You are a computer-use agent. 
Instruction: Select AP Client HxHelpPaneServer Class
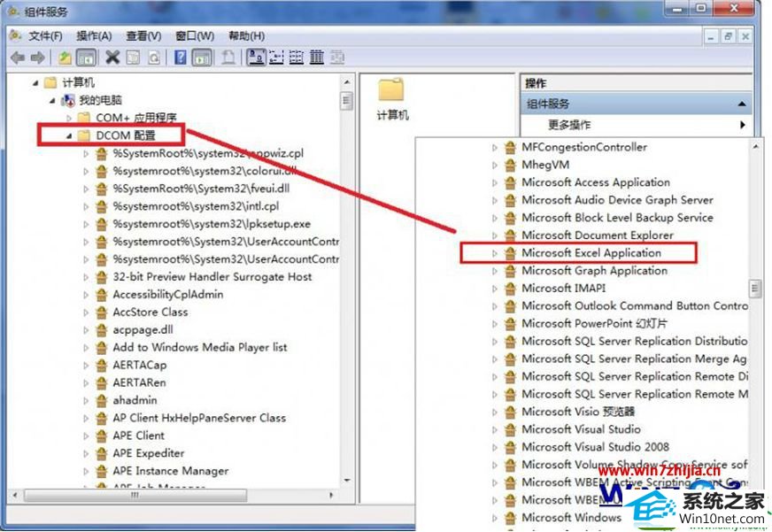point(199,418)
